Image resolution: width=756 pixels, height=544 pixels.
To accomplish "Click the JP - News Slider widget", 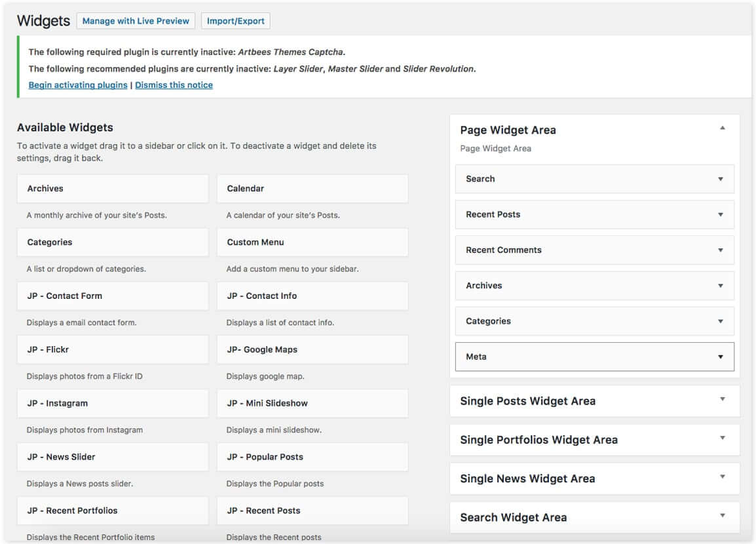I will tap(112, 457).
